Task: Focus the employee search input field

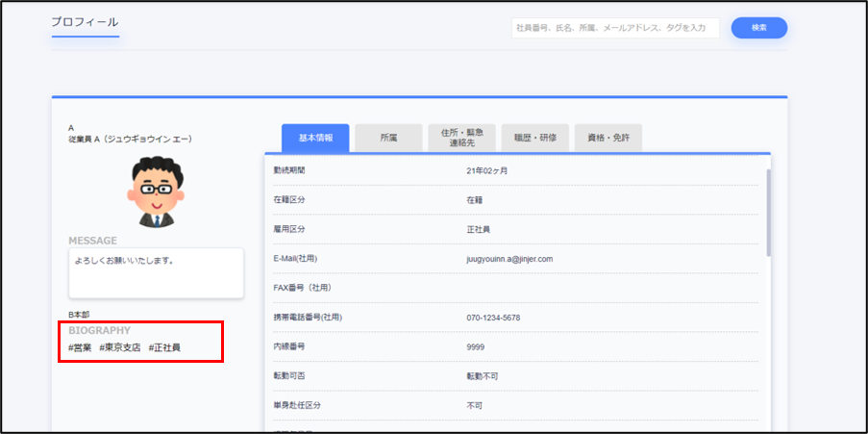Action: tap(615, 28)
